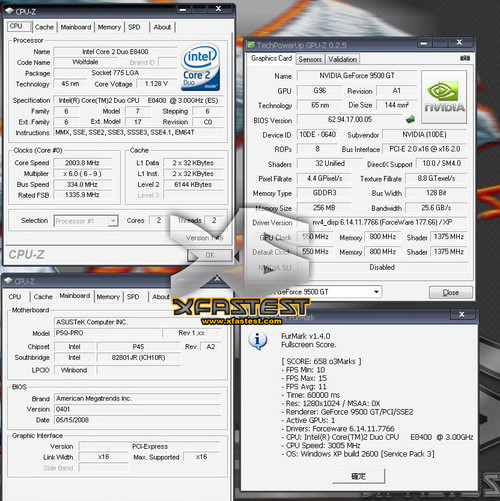Image resolution: width=500 pixels, height=501 pixels.
Task: Click the Chipset P45 field
Action: point(138,347)
